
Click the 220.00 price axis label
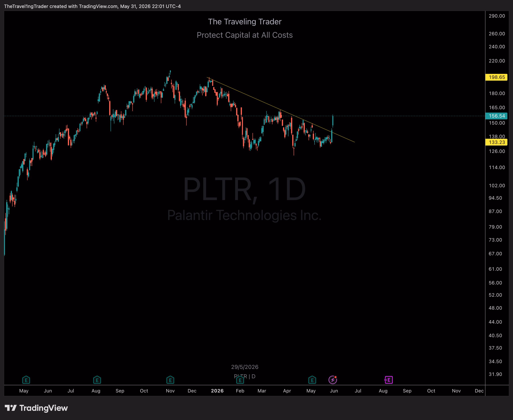(x=497, y=61)
